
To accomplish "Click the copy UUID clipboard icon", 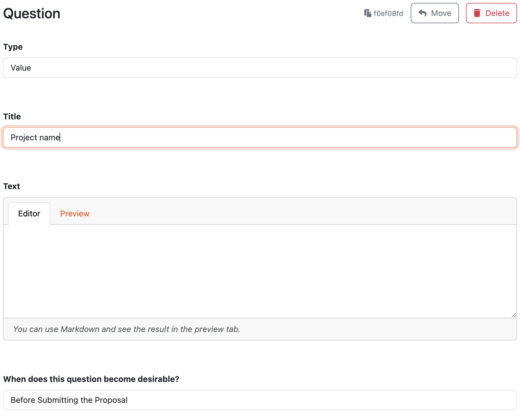I will click(368, 13).
